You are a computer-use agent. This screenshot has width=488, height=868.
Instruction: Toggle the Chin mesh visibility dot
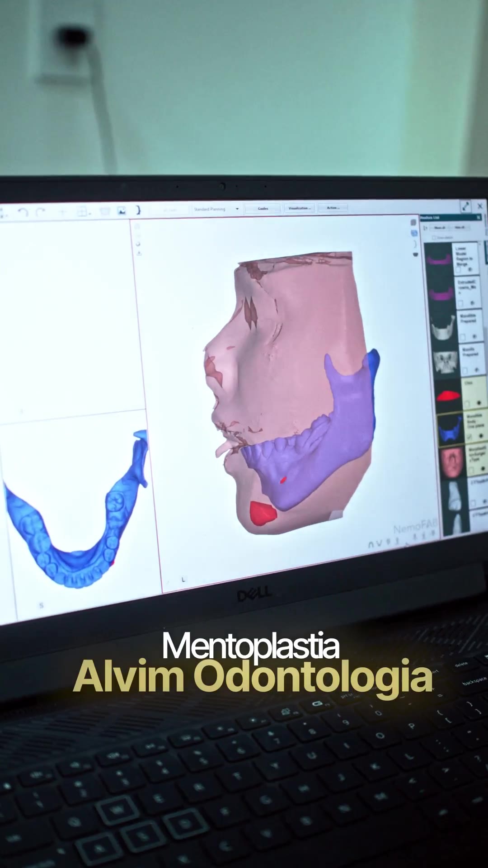click(x=479, y=402)
